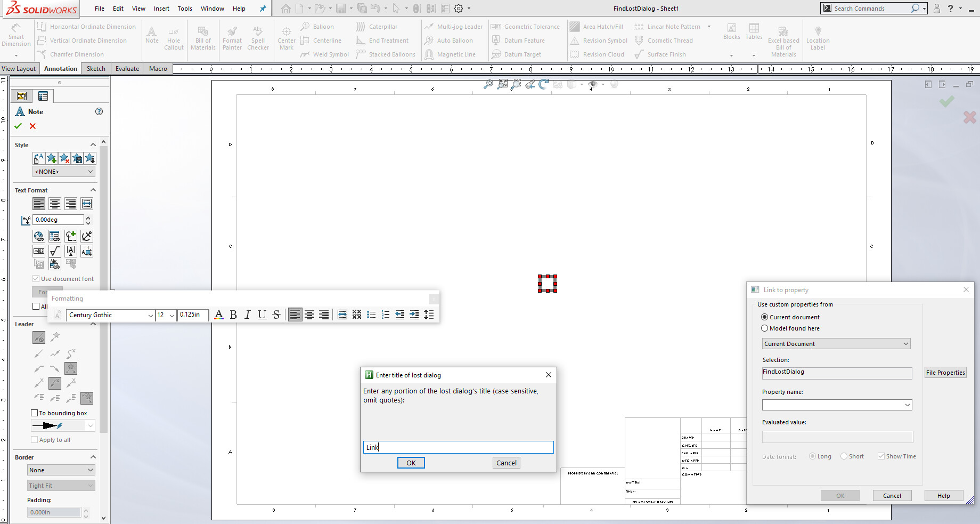Toggle Italic in the Formatting toolbar
Screen dimensions: 980x524
click(x=247, y=315)
